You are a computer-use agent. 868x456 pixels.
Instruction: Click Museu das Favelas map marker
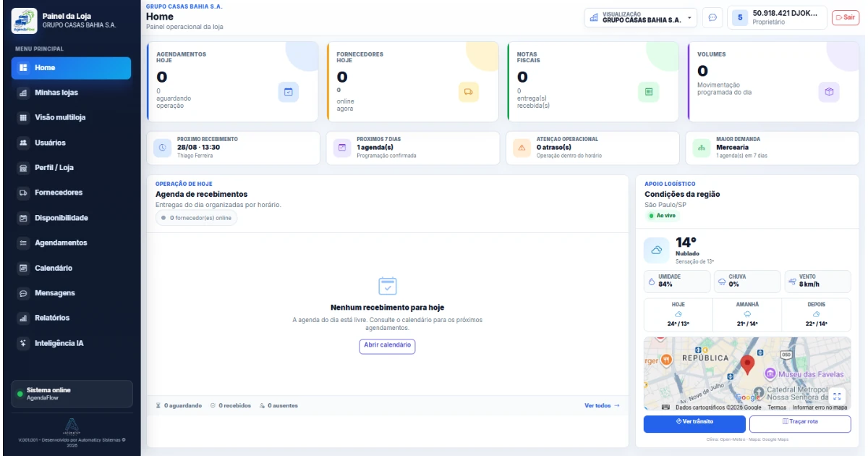coord(771,373)
